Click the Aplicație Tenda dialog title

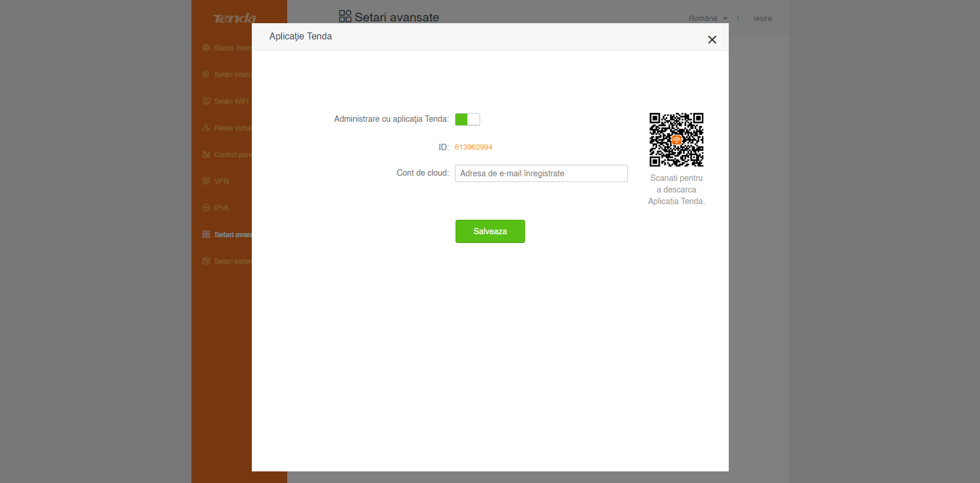point(301,37)
